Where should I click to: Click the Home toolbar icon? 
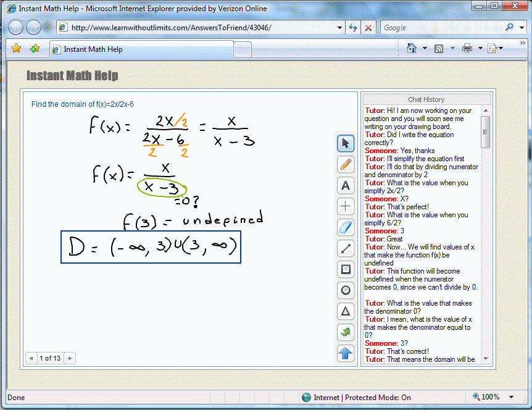coord(412,48)
